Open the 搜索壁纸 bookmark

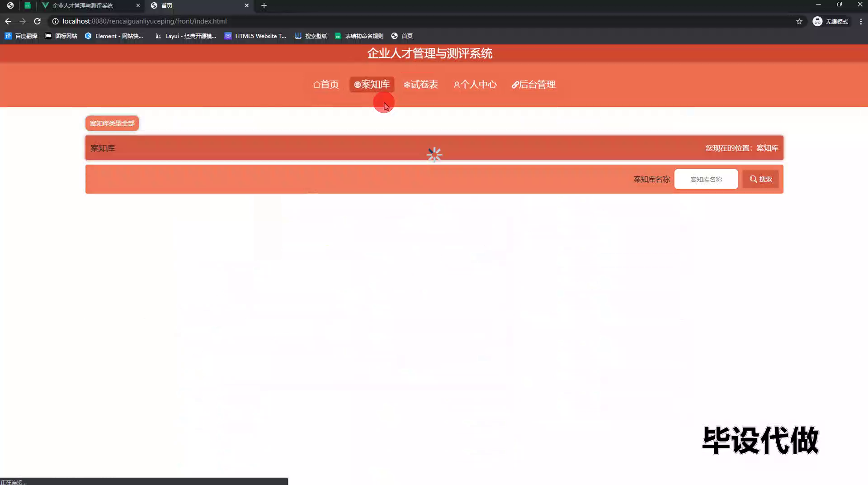click(311, 36)
